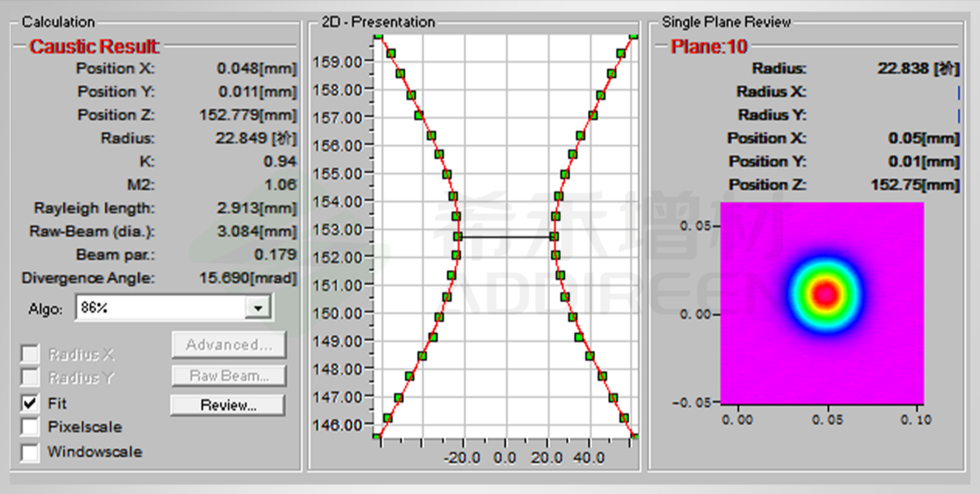Open the Advanced... settings button
Screen dimensions: 980x494
click(228, 345)
